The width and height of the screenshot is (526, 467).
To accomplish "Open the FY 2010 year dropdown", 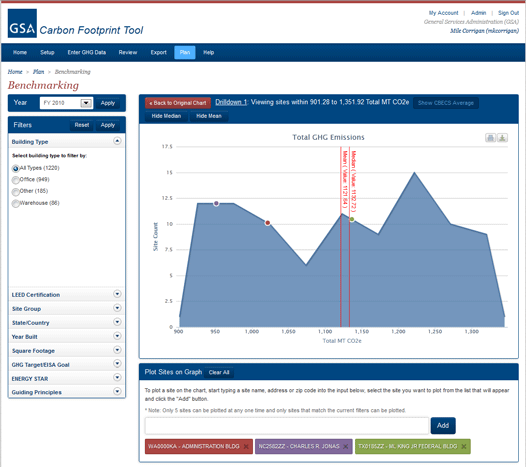I will click(86, 103).
